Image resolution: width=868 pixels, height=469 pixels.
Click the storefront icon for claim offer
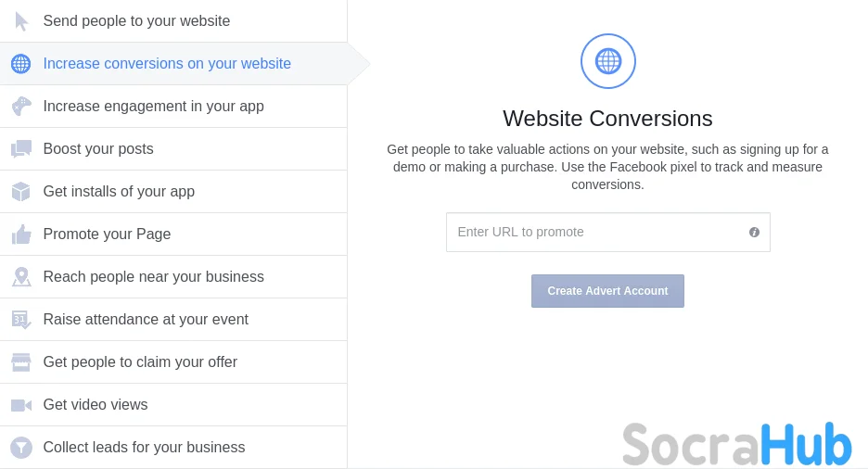pyautogui.click(x=20, y=362)
